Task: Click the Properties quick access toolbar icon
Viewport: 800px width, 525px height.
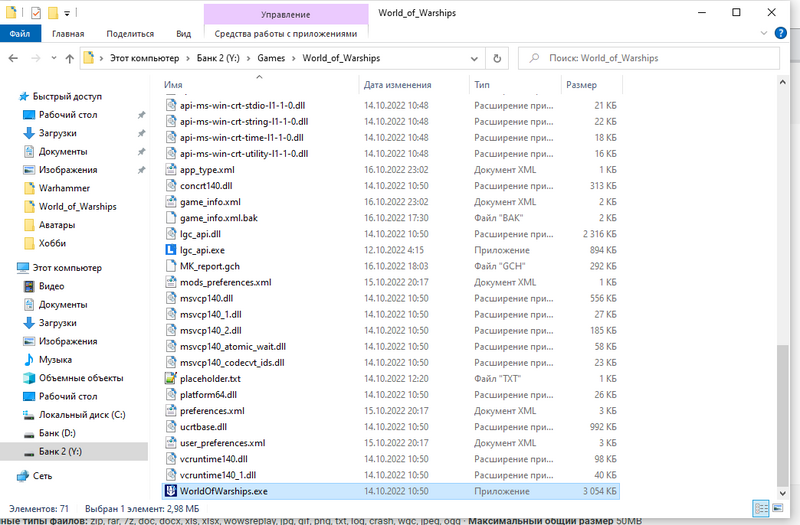Action: coord(36,13)
